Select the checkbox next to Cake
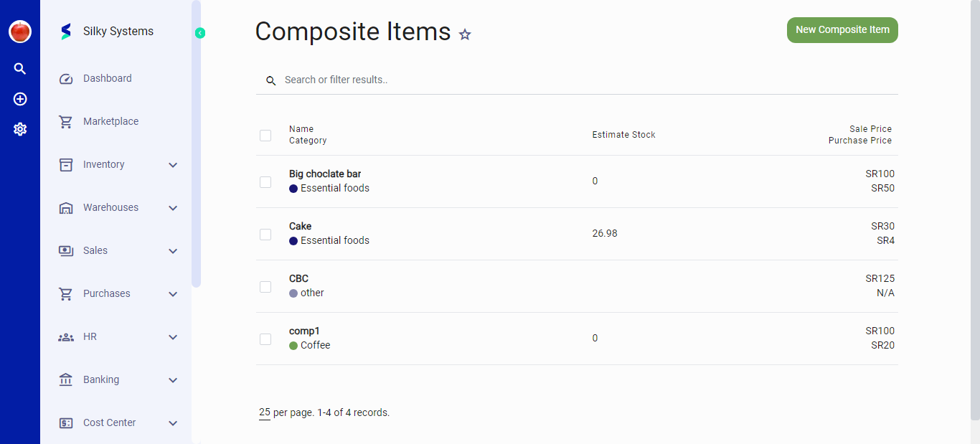Screen dimensions: 980x444 click(x=265, y=234)
